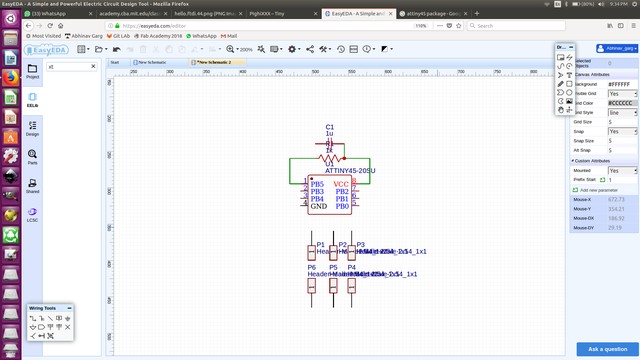640x360 pixels.
Task: Select the Rectangle tool in Drawing Tools
Action: pos(569,84)
